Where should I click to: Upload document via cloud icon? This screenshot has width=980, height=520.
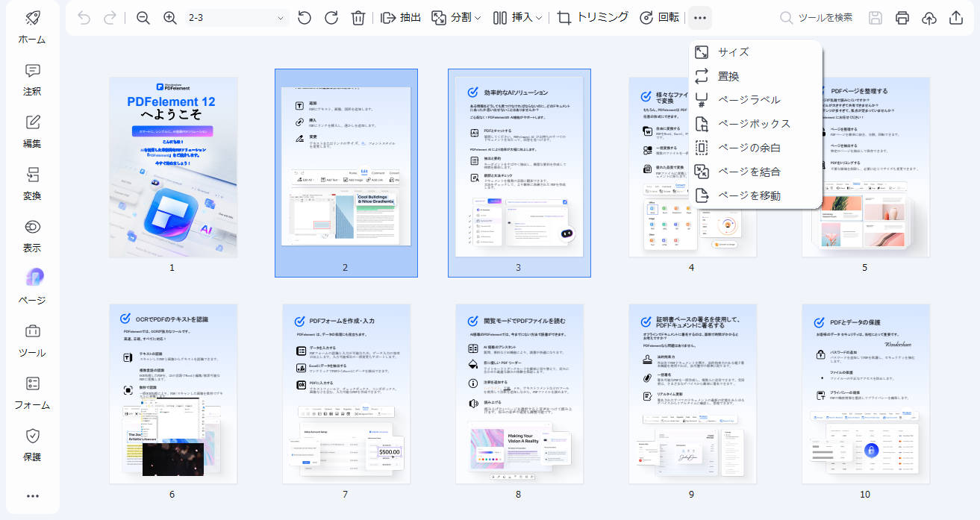928,16
